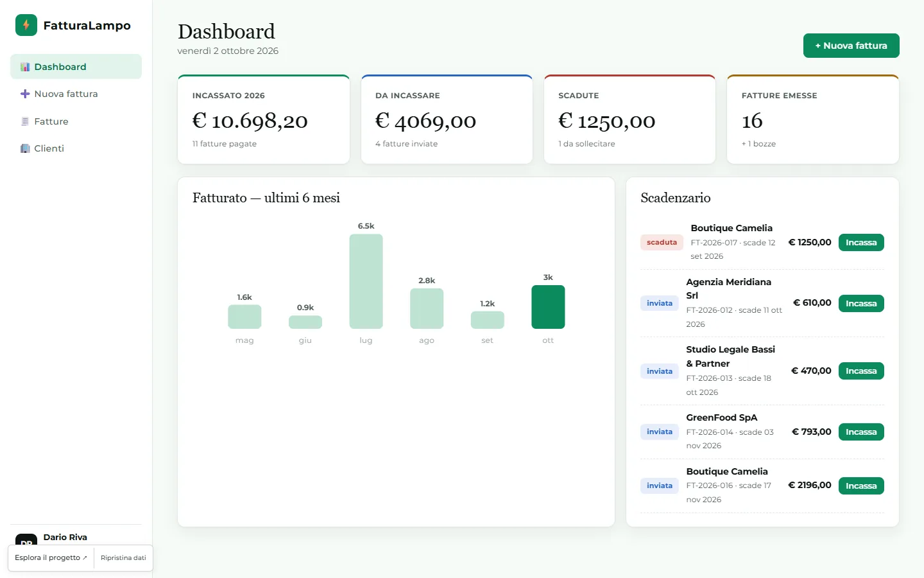Screen dimensions: 924x578
Task: Click Incassa for GreenFood SpA
Action: [x=861, y=432]
